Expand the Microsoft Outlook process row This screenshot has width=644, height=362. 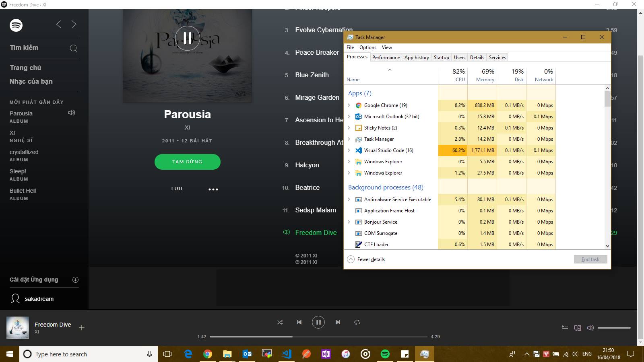coord(349,117)
